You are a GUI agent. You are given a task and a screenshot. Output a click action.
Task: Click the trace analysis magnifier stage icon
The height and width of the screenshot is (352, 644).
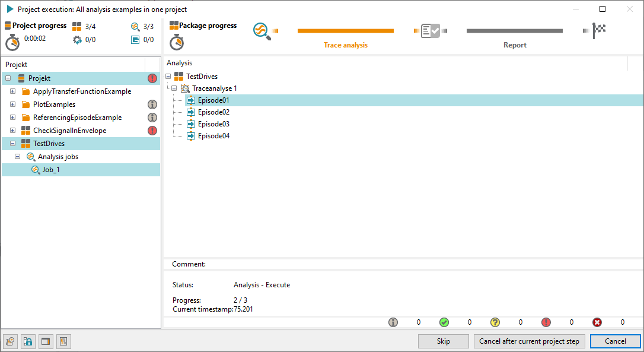pyautogui.click(x=262, y=31)
